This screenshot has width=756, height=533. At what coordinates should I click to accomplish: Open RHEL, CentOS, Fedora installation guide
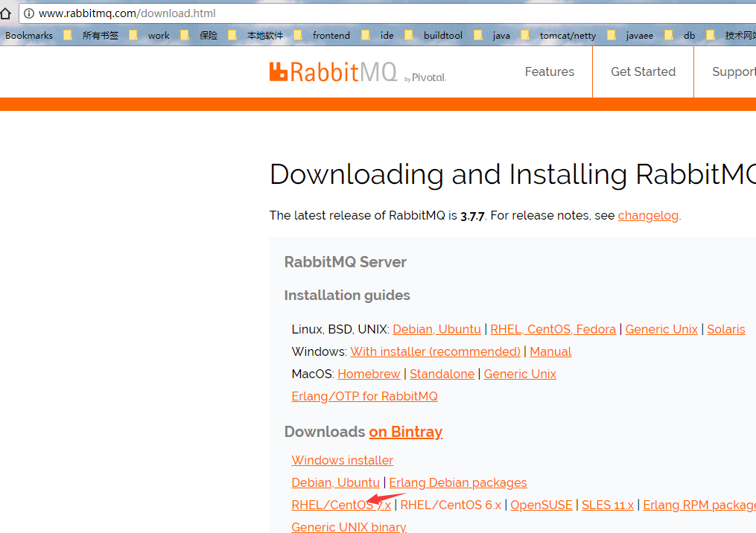pyautogui.click(x=553, y=329)
